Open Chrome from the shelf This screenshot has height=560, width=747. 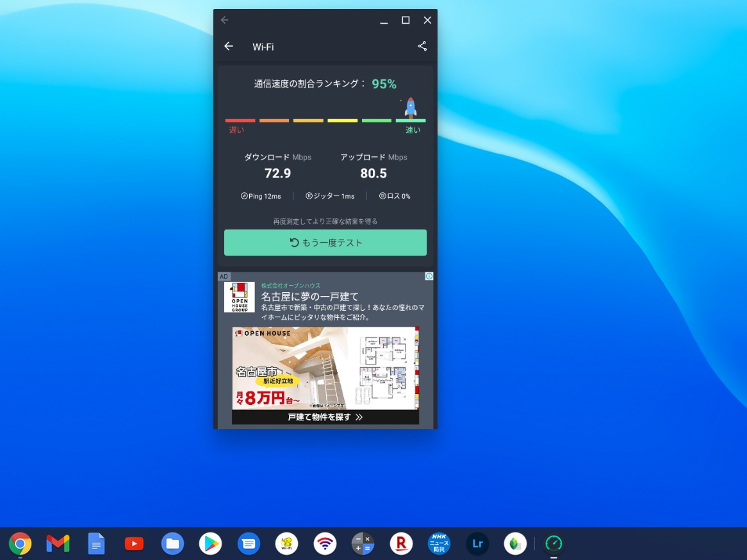coord(20,543)
